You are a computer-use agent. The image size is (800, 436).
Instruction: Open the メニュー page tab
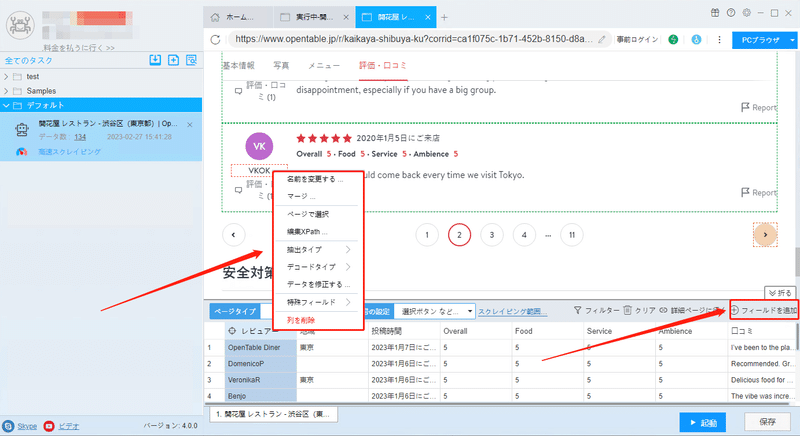point(324,65)
